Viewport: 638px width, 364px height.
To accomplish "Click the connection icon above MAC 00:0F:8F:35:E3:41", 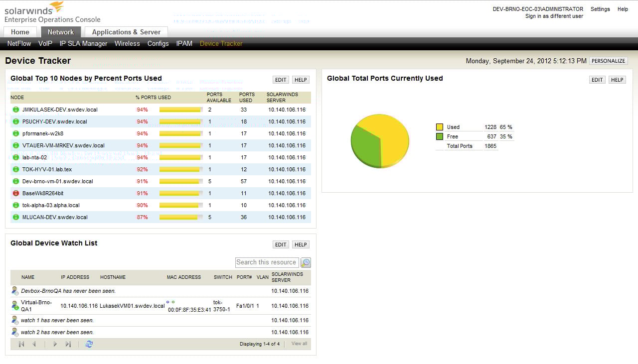I will pyautogui.click(x=170, y=302).
